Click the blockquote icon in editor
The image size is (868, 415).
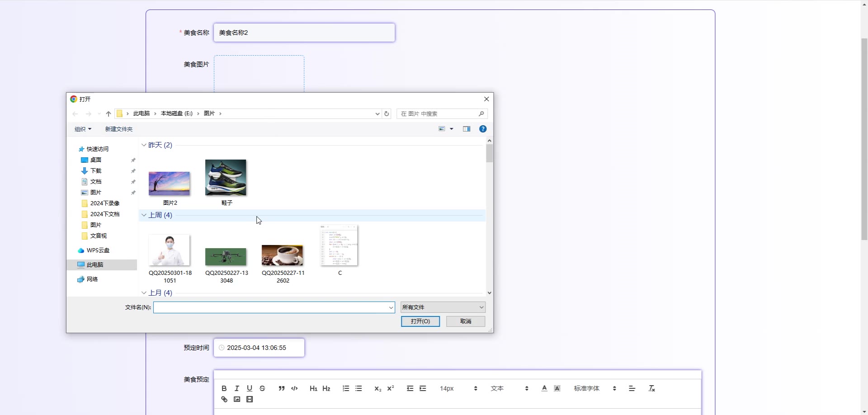(x=281, y=388)
